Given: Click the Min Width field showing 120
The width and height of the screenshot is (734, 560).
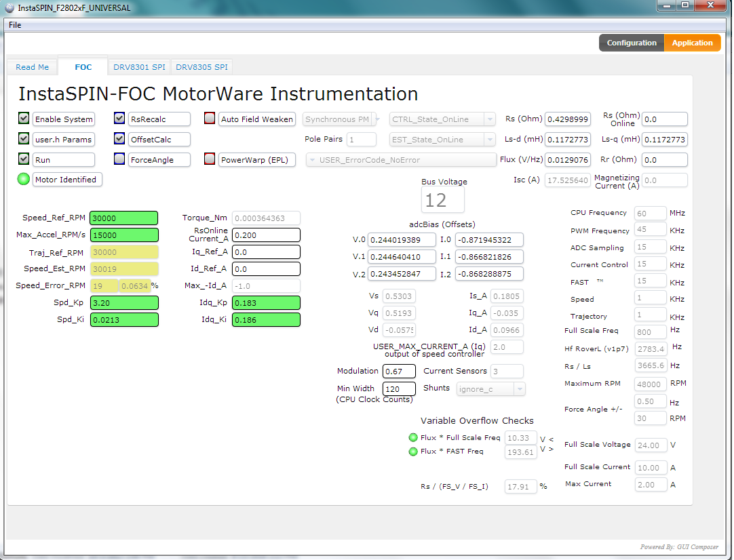Looking at the screenshot, I should click(399, 388).
